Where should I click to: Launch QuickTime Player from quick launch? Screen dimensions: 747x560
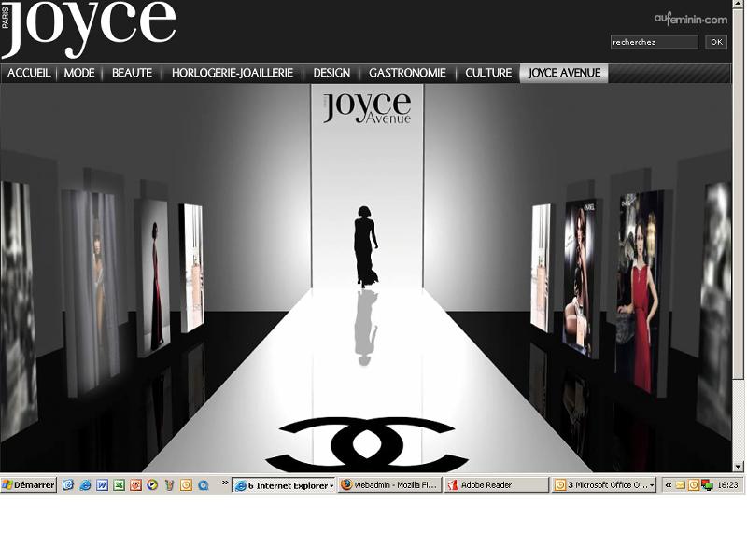click(204, 485)
